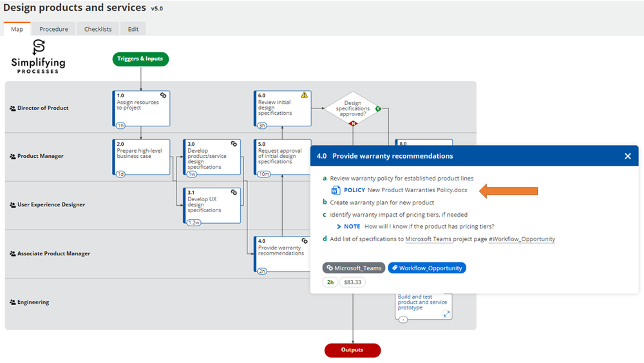Click the Simplifying Processes logo
This screenshot has width=644, height=363.
(38, 57)
